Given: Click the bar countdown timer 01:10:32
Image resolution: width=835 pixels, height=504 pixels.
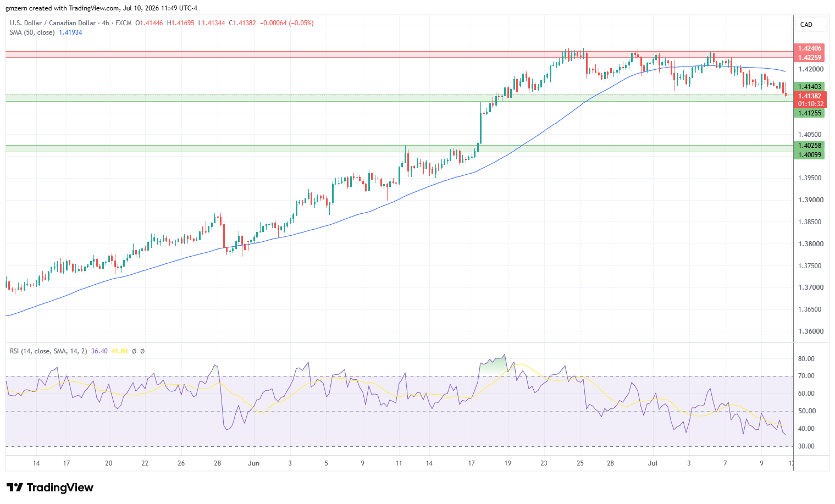Looking at the screenshot, I should 811,104.
